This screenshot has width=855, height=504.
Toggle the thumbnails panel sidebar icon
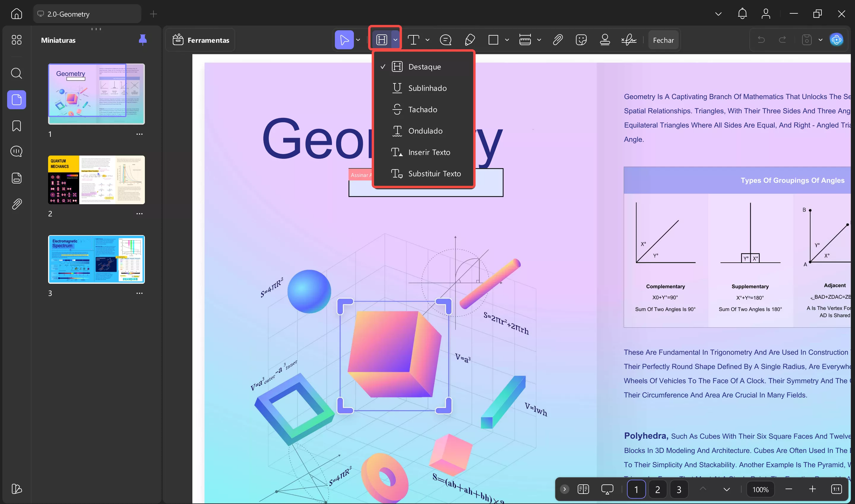pos(16,100)
